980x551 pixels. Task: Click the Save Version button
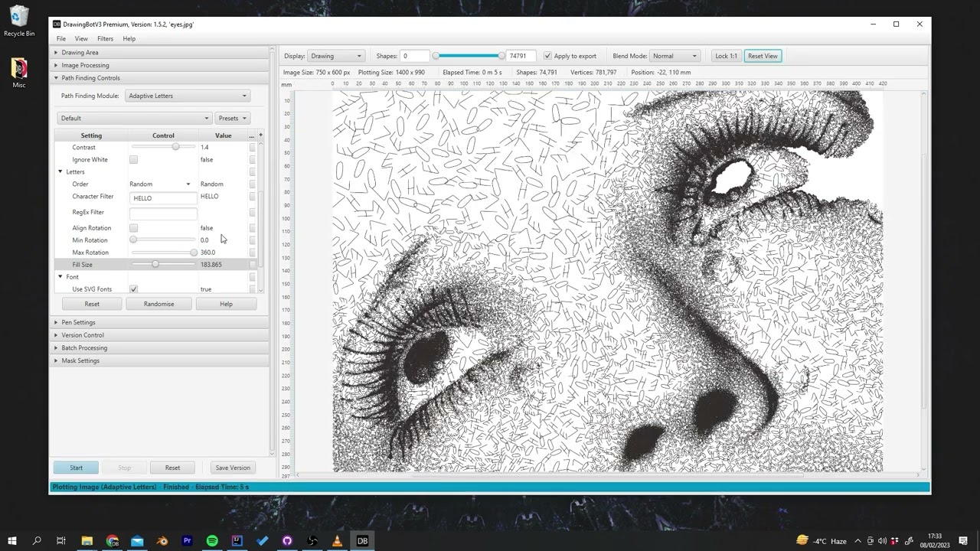pyautogui.click(x=233, y=468)
